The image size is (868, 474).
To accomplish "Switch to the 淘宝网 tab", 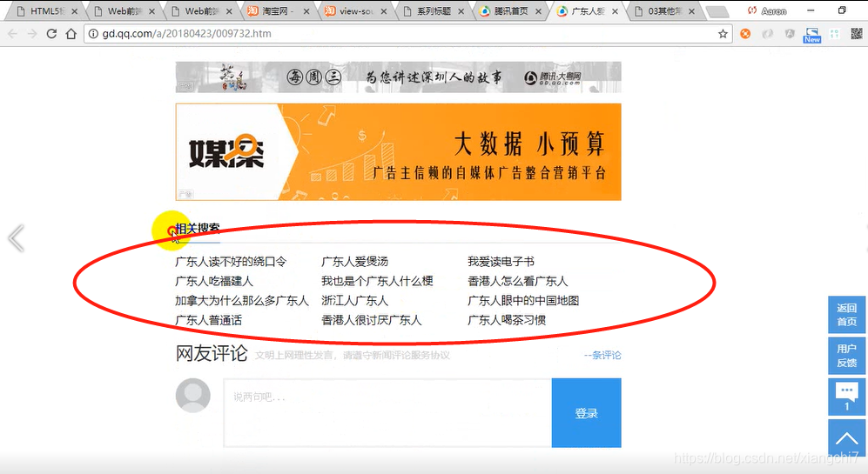I will (x=278, y=11).
